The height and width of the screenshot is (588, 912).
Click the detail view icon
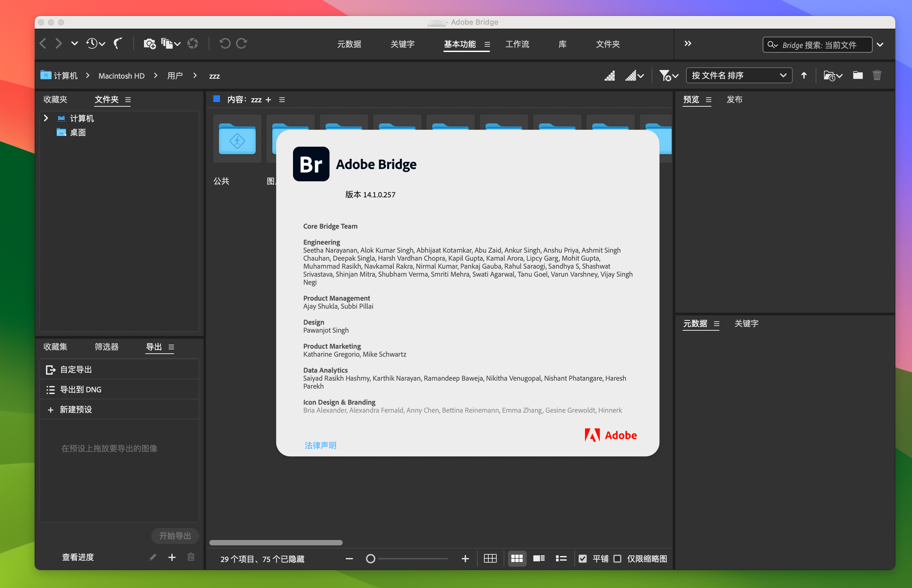[x=540, y=559]
